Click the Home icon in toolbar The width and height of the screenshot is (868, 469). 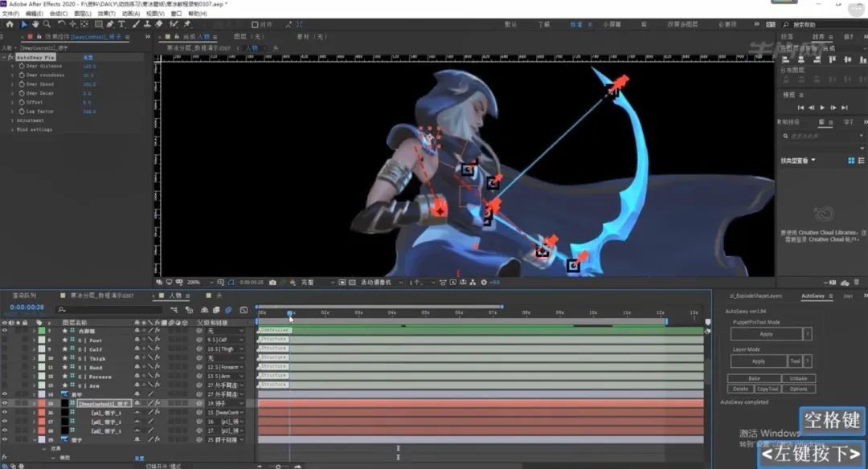click(x=10, y=24)
